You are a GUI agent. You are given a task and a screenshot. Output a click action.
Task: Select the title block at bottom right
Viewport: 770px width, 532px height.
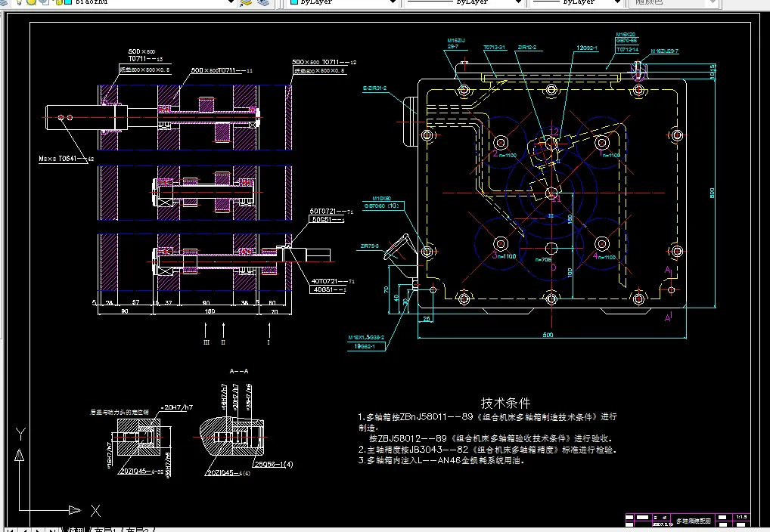tap(688, 520)
